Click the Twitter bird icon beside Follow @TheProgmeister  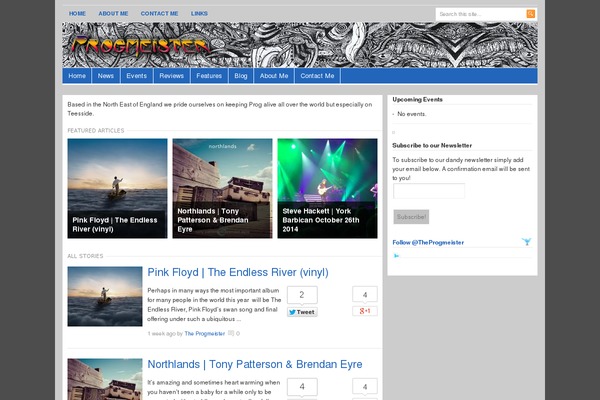[527, 242]
